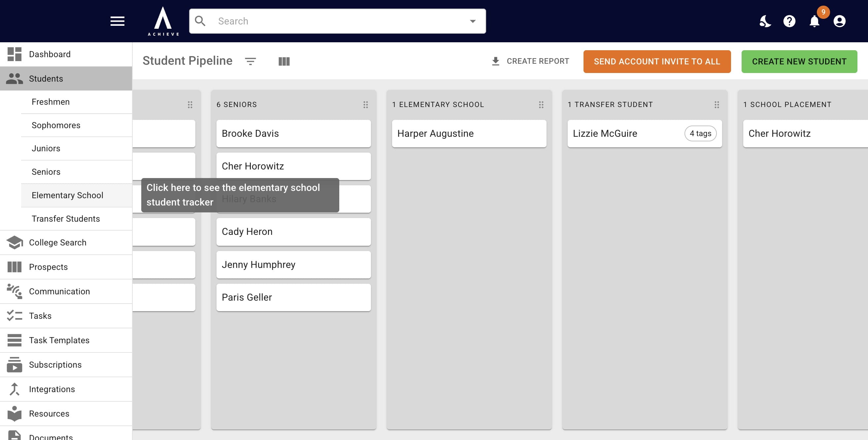
Task: Click the search magnifier icon
Action: coord(200,21)
